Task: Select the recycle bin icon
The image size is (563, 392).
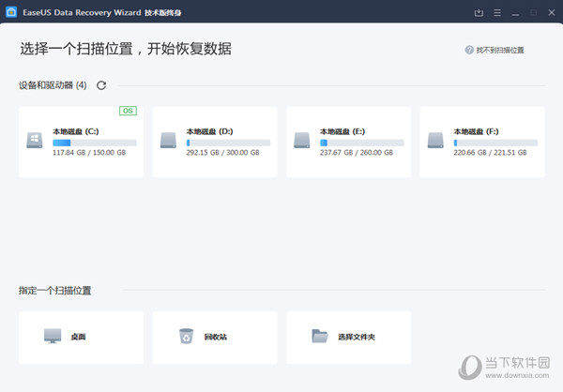Action: tap(187, 336)
